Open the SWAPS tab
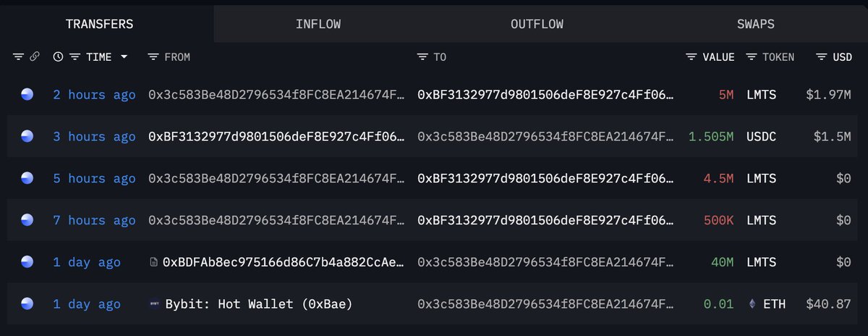The image size is (868, 336). pos(755,24)
